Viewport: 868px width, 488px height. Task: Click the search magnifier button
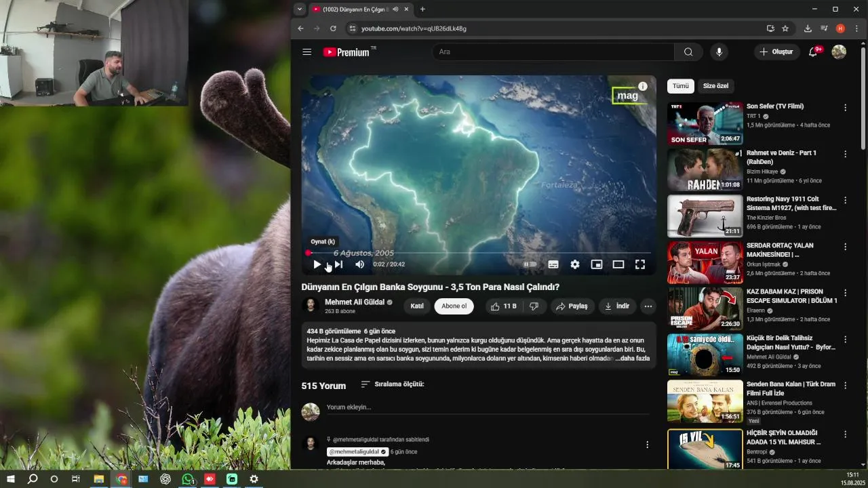click(688, 52)
